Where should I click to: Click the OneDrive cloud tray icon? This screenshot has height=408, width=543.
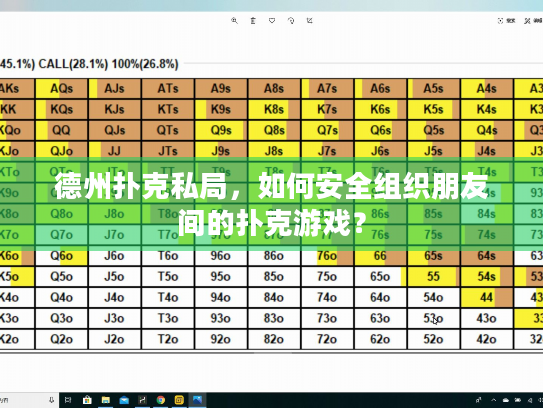[x=506, y=400]
